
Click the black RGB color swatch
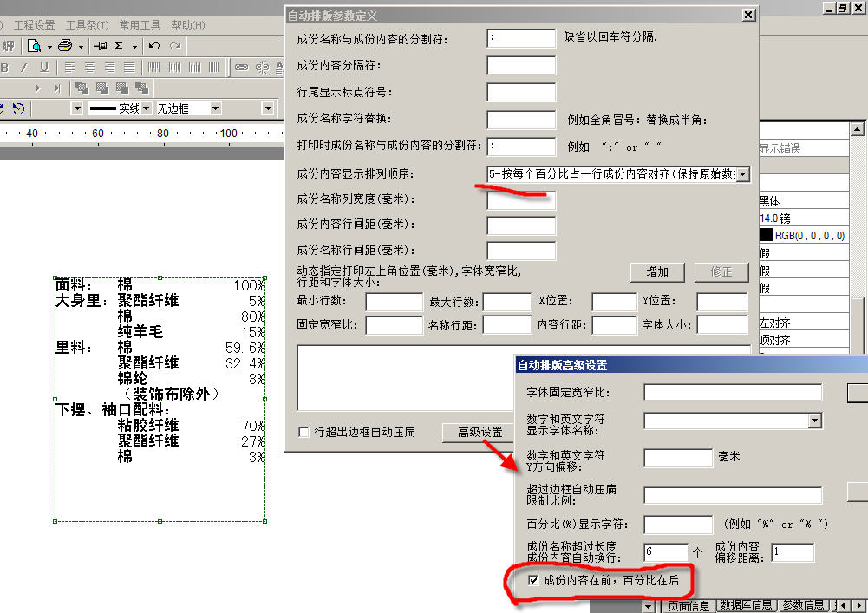766,235
